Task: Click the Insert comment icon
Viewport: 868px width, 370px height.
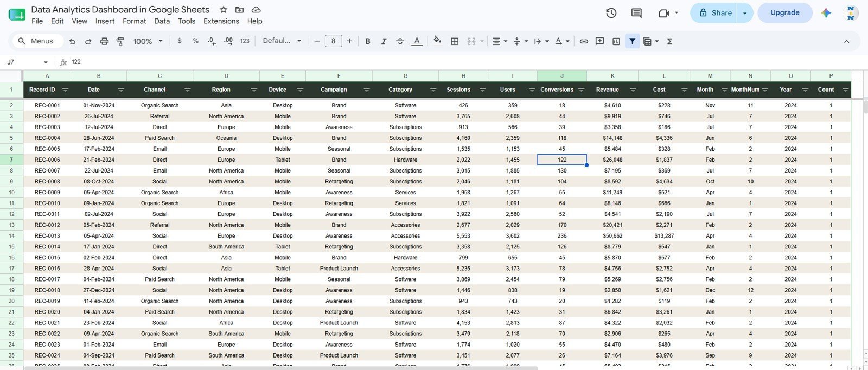Action: tap(599, 41)
